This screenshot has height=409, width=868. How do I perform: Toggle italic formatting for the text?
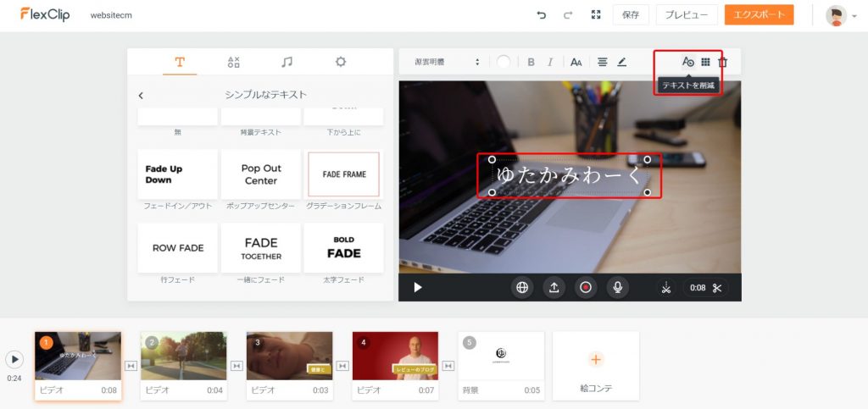point(550,62)
